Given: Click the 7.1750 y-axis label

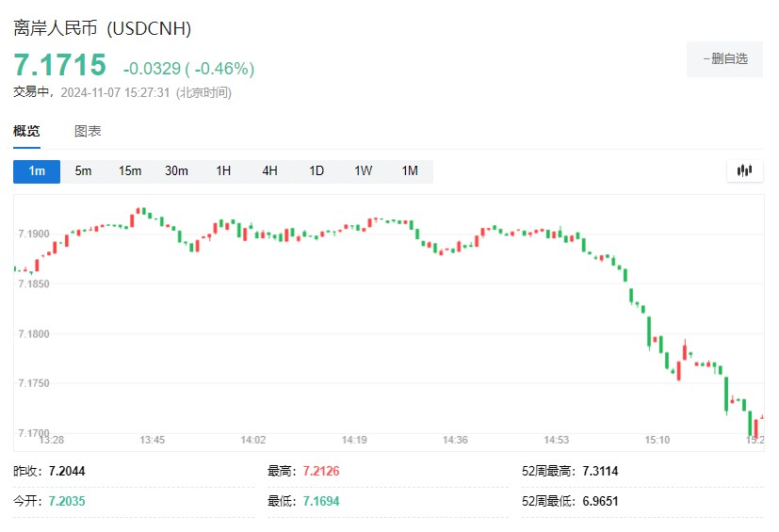Looking at the screenshot, I should coord(34,383).
